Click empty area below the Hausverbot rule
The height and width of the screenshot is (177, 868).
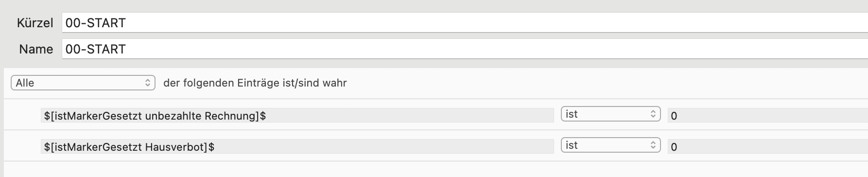coord(435,169)
